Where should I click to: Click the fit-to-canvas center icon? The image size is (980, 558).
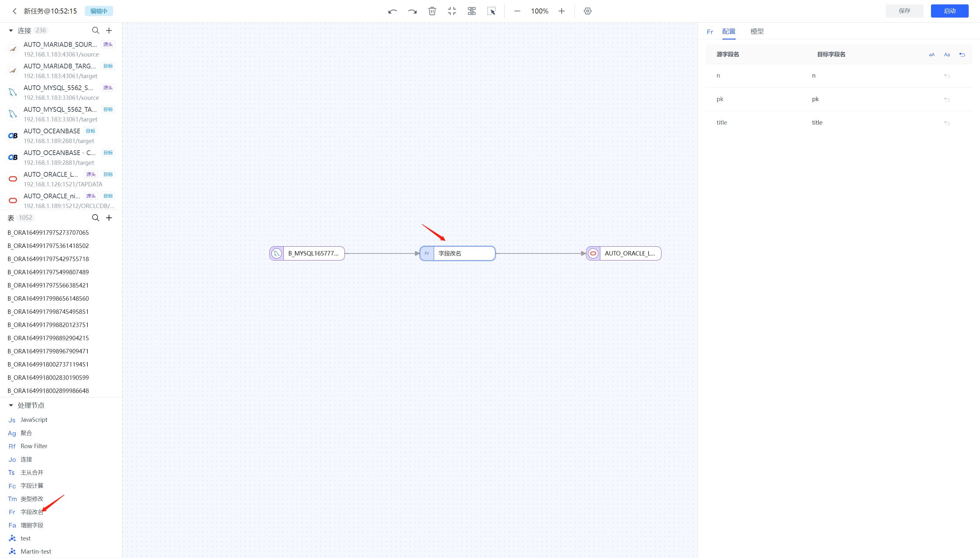[452, 11]
